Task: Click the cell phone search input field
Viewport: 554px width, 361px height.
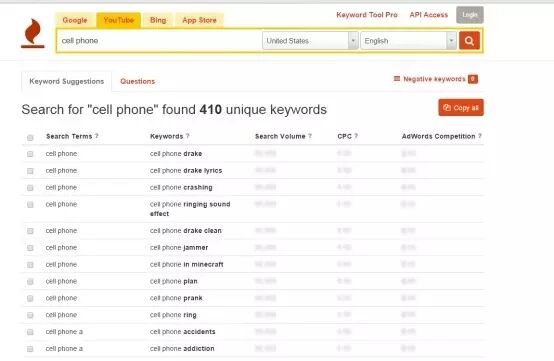Action: tap(159, 41)
